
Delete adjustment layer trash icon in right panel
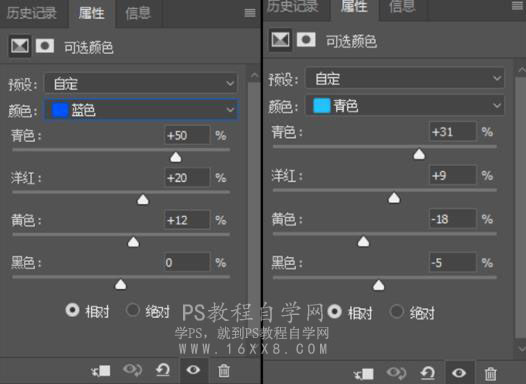(490, 373)
